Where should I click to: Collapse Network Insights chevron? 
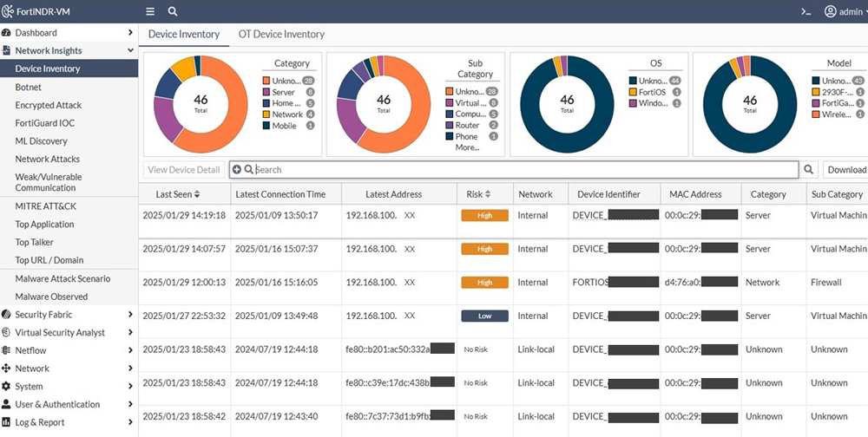coord(130,50)
